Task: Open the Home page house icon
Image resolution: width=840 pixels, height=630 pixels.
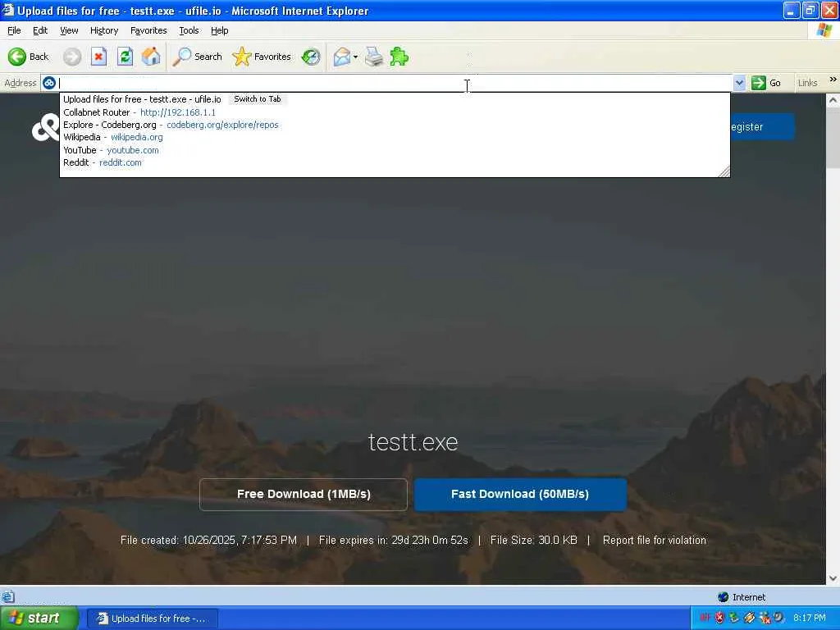Action: (x=151, y=57)
